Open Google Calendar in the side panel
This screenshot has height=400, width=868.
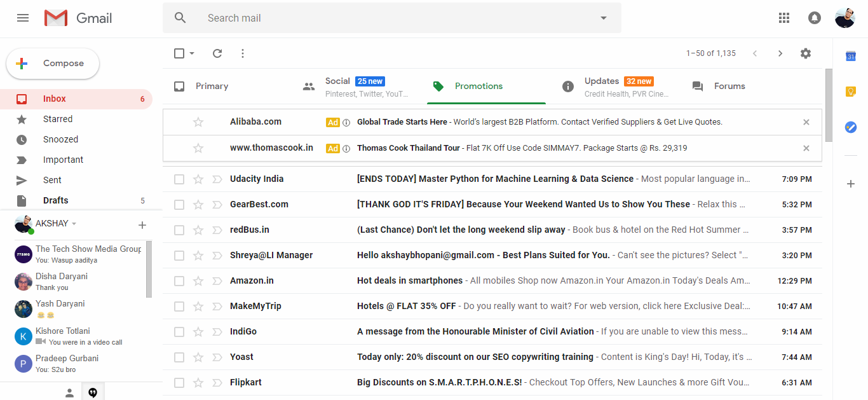pyautogui.click(x=851, y=57)
